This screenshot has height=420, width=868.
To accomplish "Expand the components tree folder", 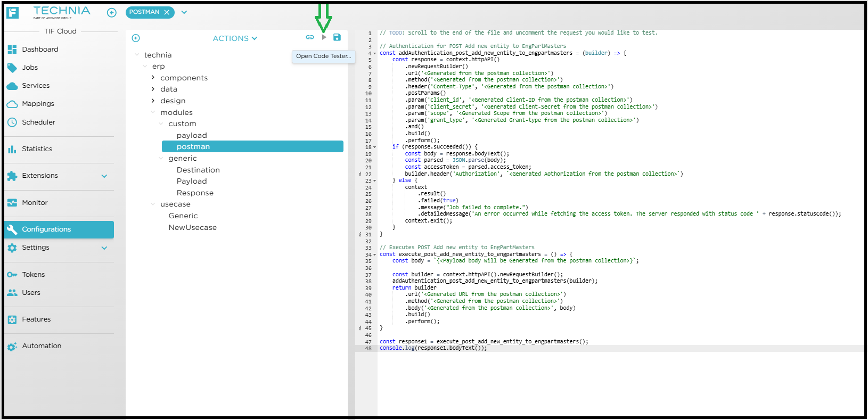I will tap(153, 78).
